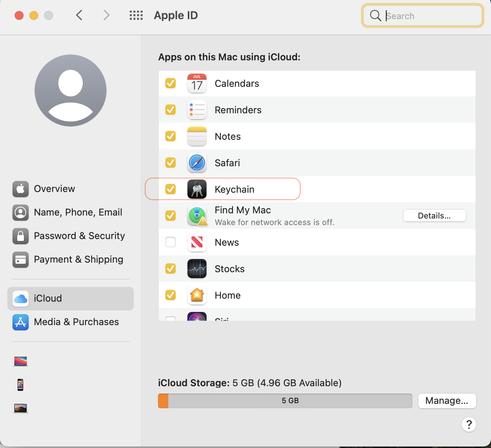
Task: Close the Apple ID window
Action: pos(19,15)
